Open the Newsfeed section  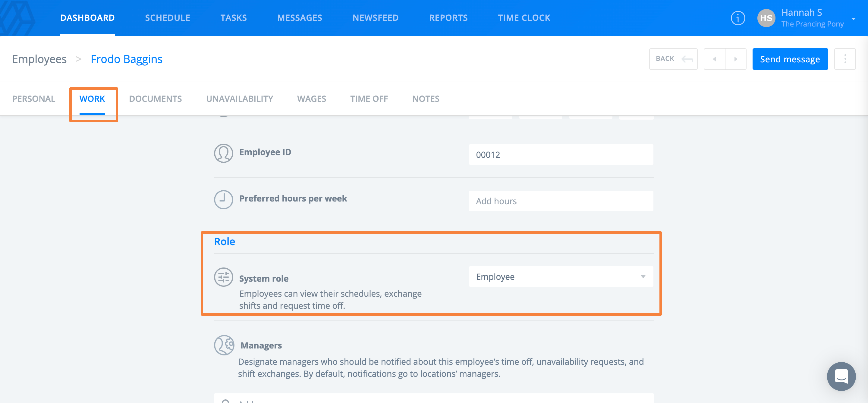pos(375,18)
